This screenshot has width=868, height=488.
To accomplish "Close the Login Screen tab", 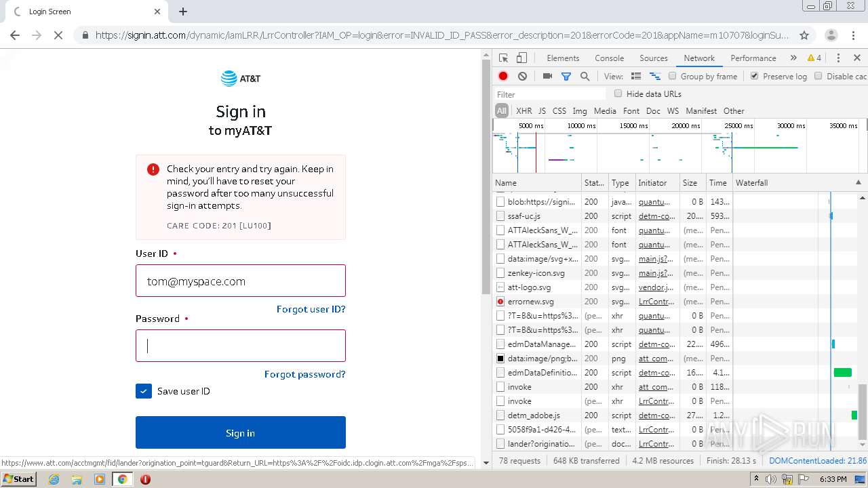I will pos(157,12).
